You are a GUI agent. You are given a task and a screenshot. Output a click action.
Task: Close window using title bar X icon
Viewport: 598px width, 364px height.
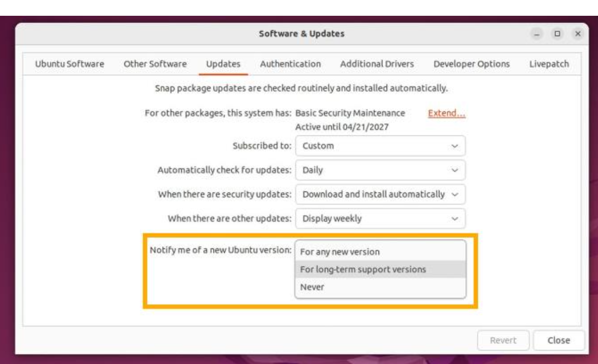(578, 34)
